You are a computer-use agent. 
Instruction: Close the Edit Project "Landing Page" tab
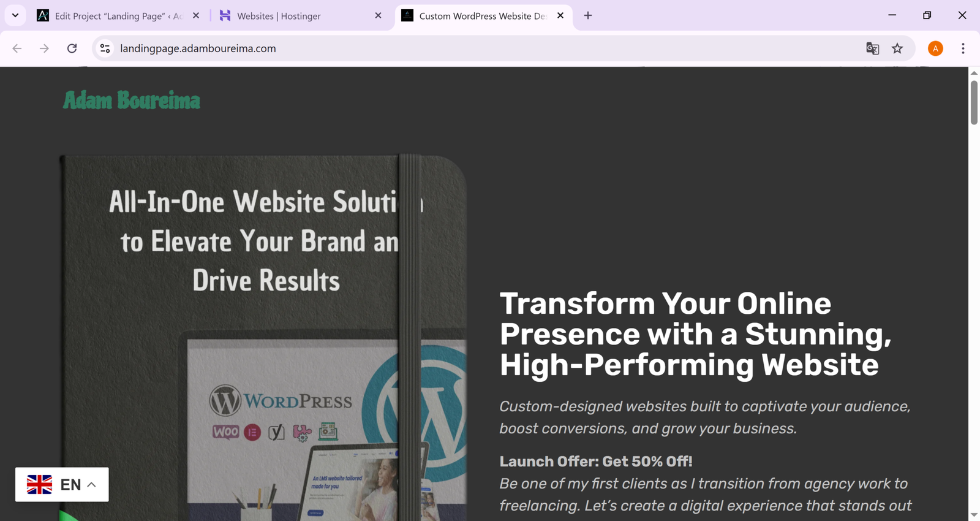click(x=196, y=16)
